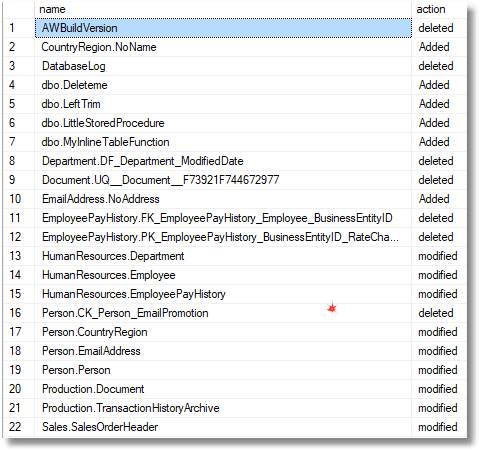Image resolution: width=481 pixels, height=452 pixels.
Task: Select EmployeePayHistory.PK_EmployeePayHistory_BusinessEntityID_RateCha... cell
Action: 223,237
